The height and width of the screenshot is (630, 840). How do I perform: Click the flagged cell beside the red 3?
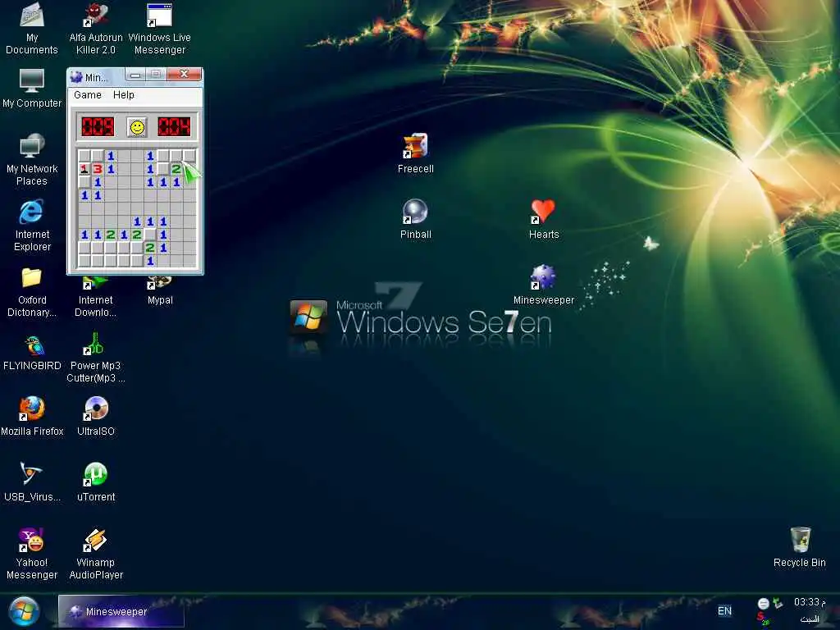click(84, 169)
